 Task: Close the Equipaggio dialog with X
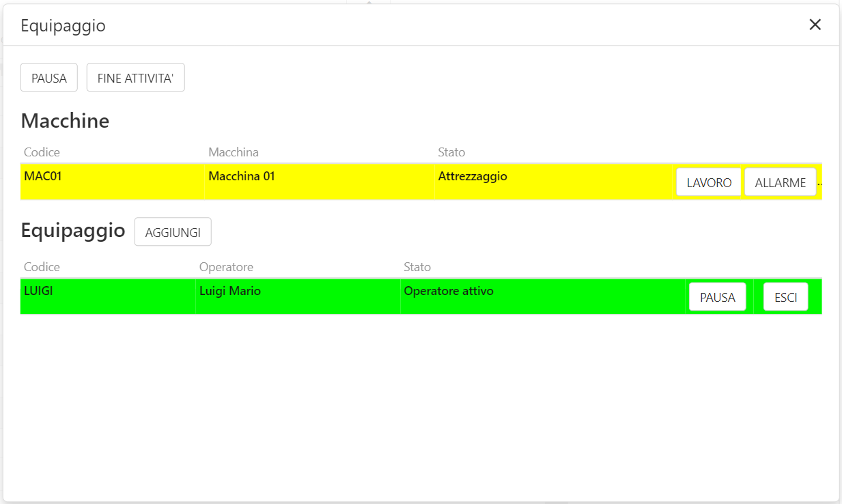[815, 25]
